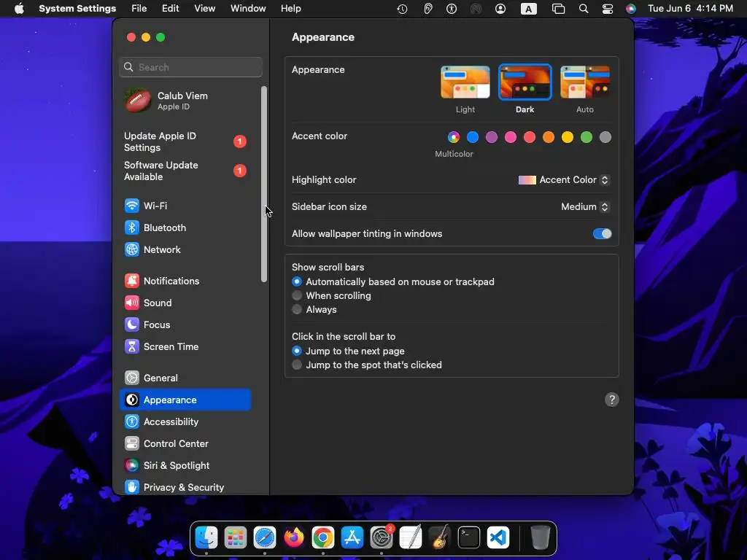The image size is (747, 560).
Task: Select Appearance in the sidebar
Action: click(x=185, y=400)
